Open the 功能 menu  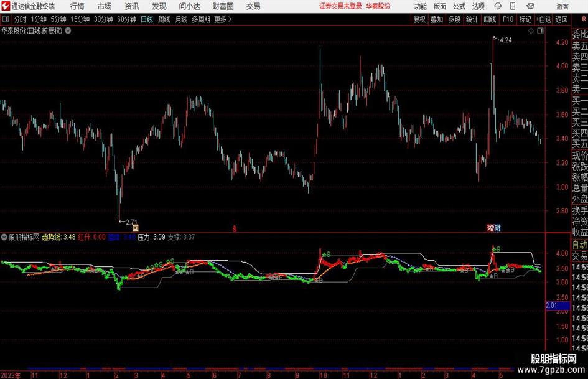[421, 6]
